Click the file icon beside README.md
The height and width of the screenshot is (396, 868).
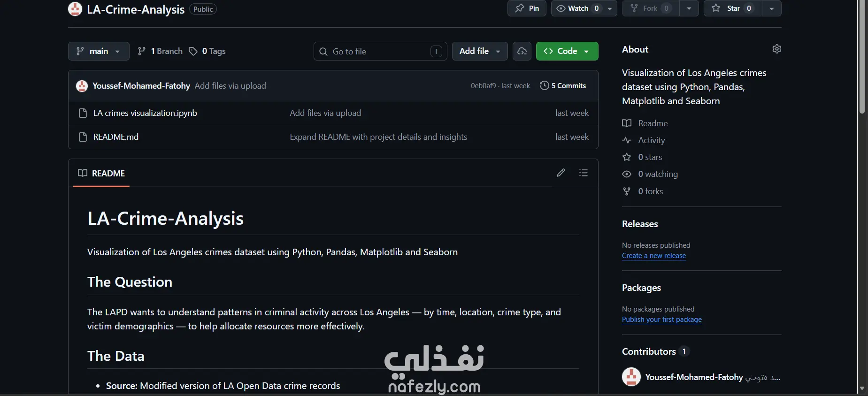83,137
